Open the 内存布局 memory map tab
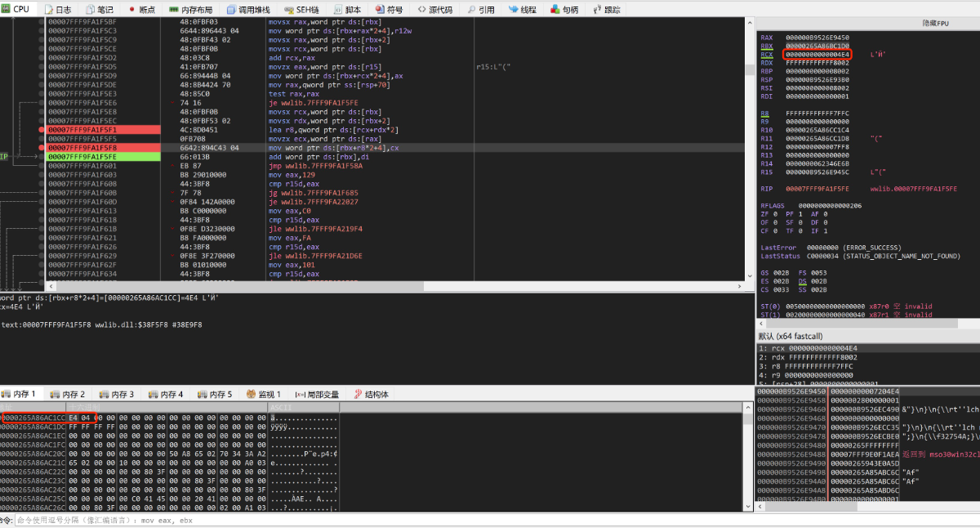 click(x=190, y=9)
